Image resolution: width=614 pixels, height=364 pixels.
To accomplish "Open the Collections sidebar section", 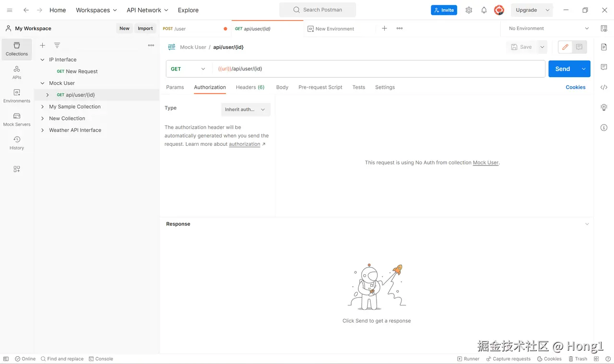I will click(x=17, y=49).
